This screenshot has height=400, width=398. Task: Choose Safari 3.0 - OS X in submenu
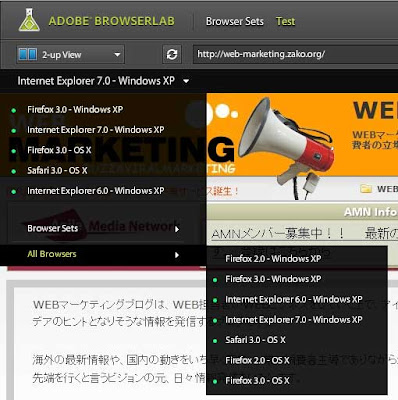click(x=297, y=340)
